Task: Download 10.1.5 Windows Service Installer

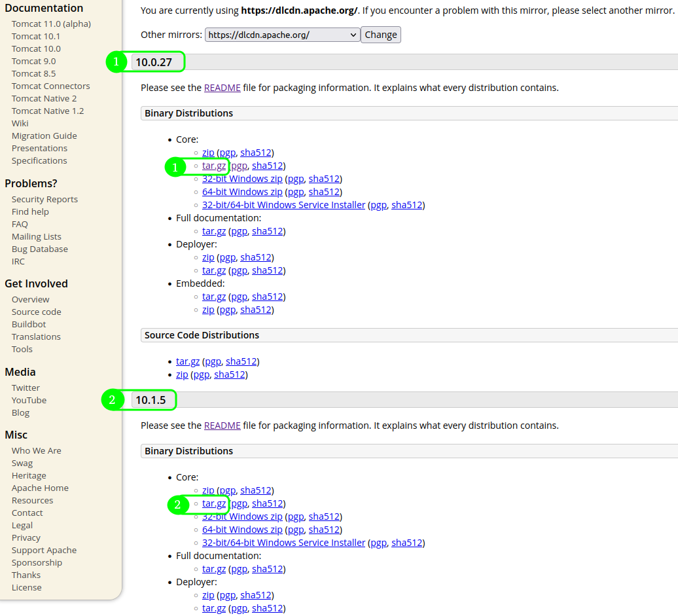Action: [x=283, y=543]
